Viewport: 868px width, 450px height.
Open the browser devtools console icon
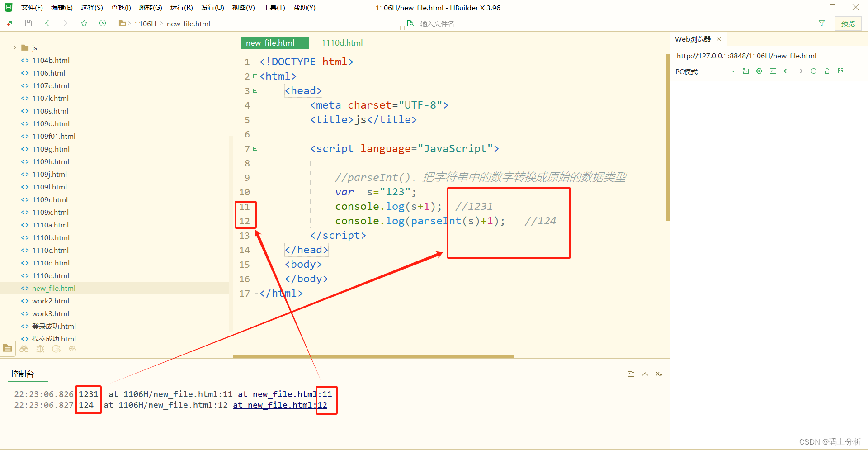773,71
